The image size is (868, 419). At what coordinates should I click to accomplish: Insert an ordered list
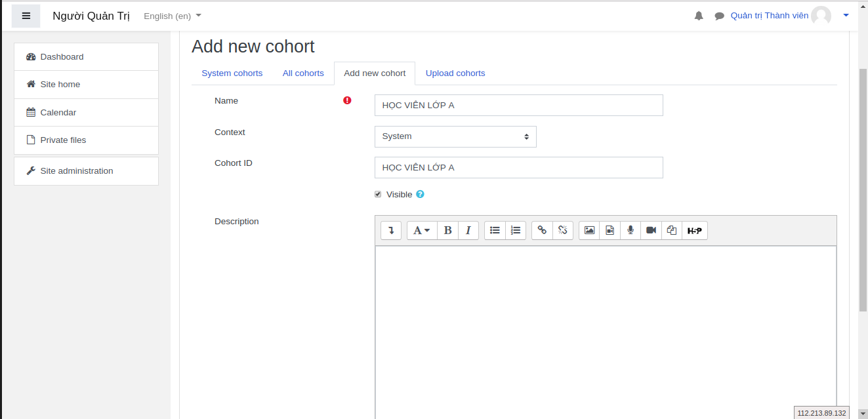click(x=516, y=230)
